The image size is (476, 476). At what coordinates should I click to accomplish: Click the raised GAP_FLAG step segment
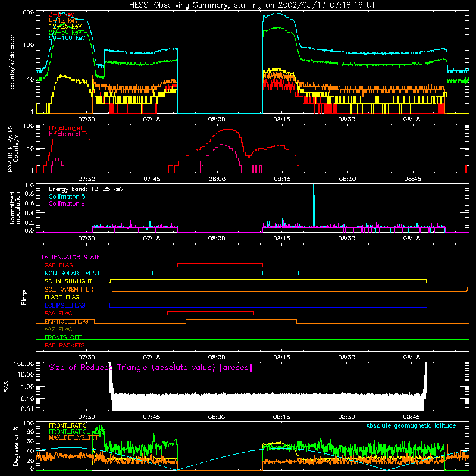click(x=220, y=263)
